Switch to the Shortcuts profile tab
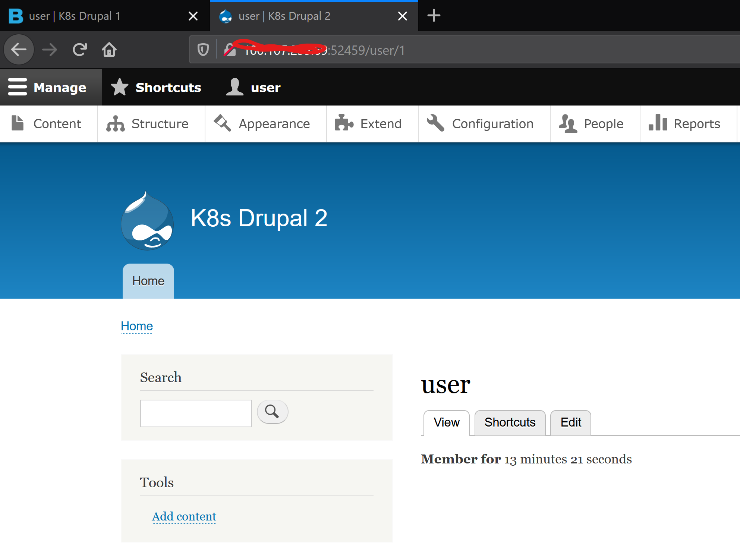 pyautogui.click(x=510, y=422)
